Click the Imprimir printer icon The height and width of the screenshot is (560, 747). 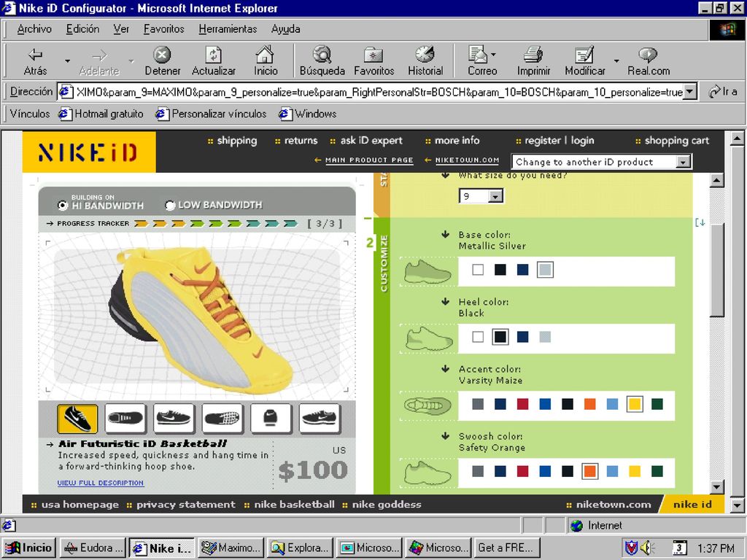point(533,54)
